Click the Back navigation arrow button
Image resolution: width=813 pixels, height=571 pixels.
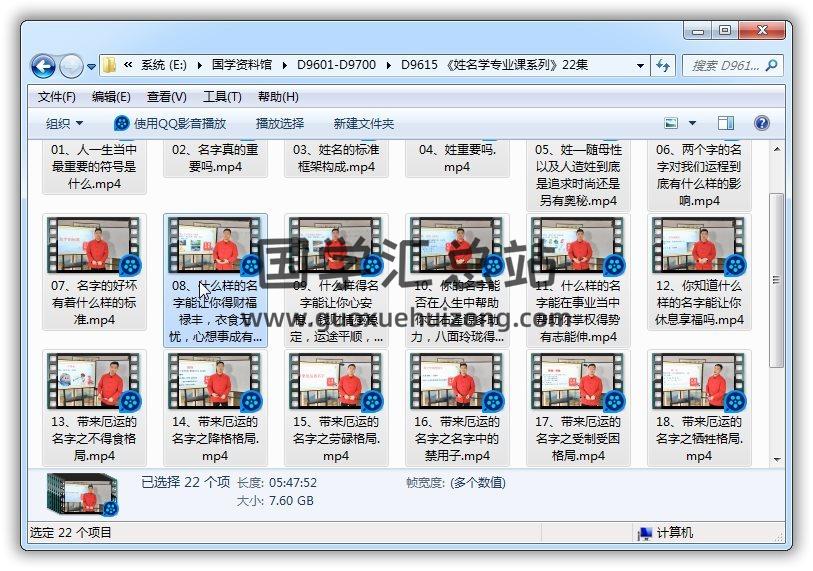(x=43, y=67)
